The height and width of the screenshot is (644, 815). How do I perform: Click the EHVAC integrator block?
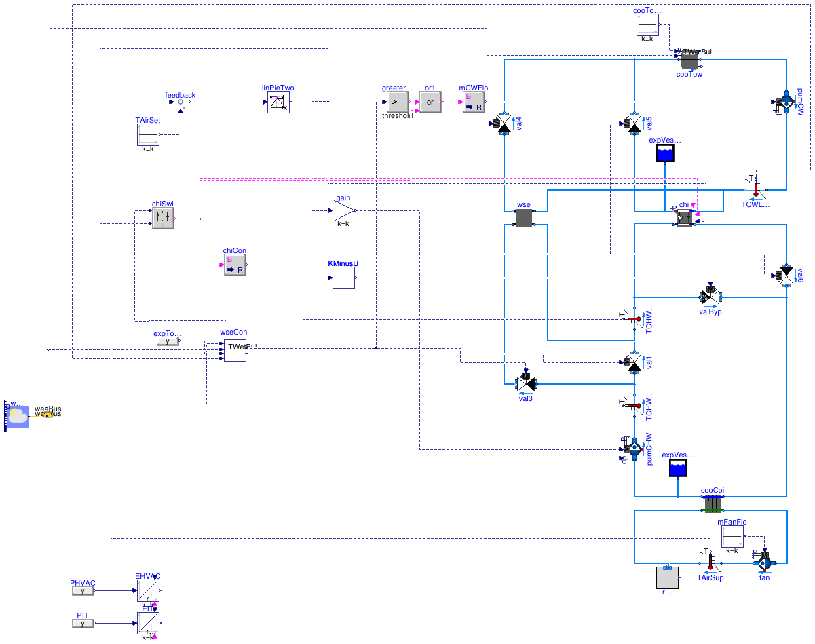coord(148,590)
